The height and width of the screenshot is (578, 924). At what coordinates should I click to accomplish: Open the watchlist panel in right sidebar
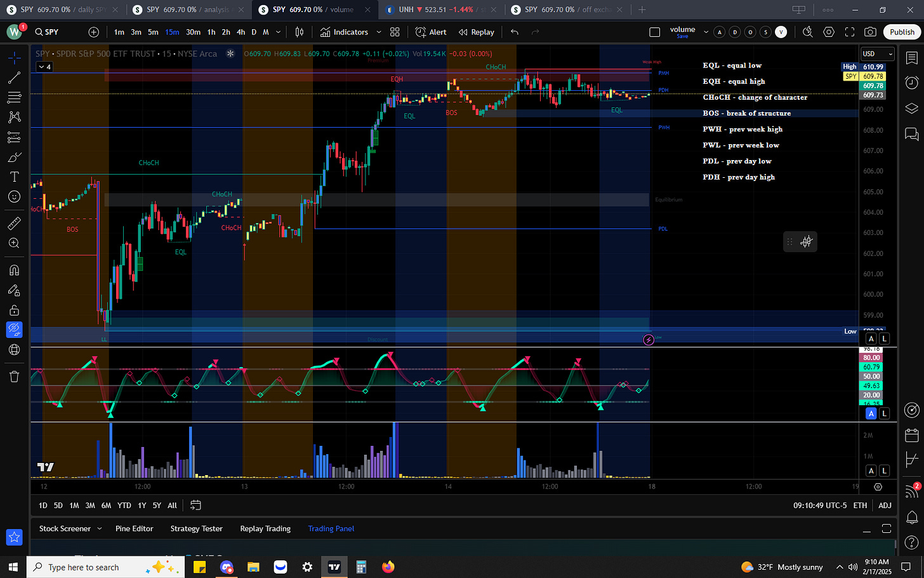[911, 58]
